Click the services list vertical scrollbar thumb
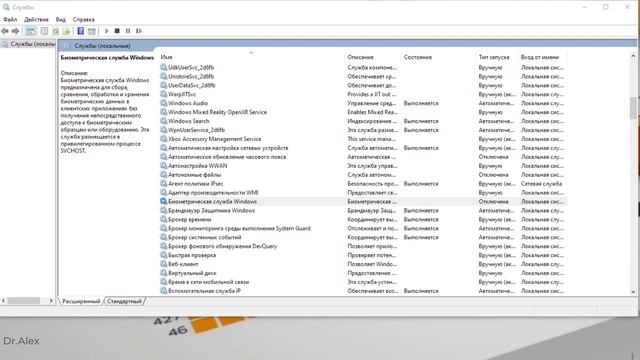Image resolution: width=640 pixels, height=360 pixels. pos(633,108)
